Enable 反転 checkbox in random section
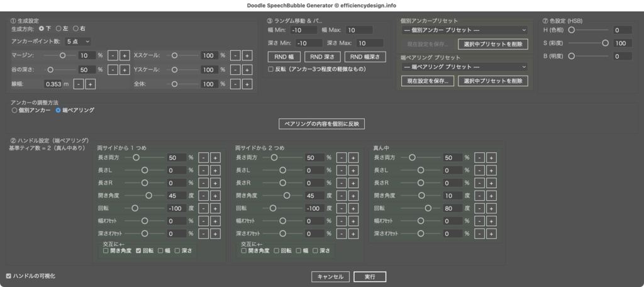This screenshot has width=644, height=287. [x=270, y=69]
